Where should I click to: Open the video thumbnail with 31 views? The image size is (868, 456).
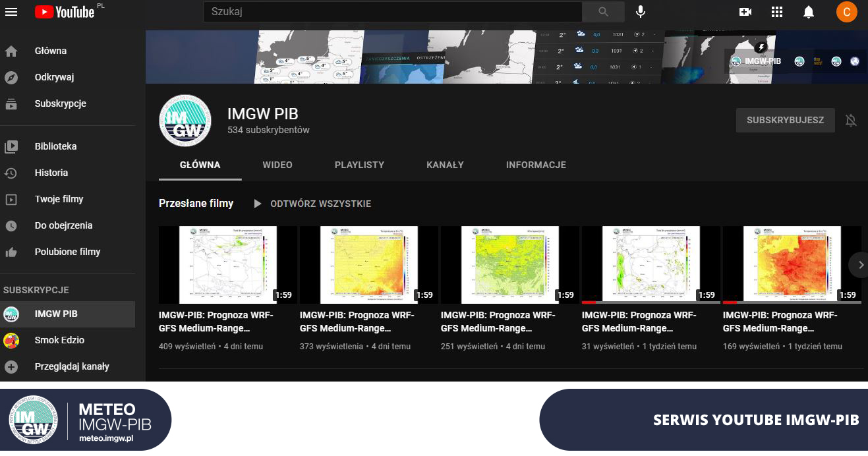click(651, 265)
